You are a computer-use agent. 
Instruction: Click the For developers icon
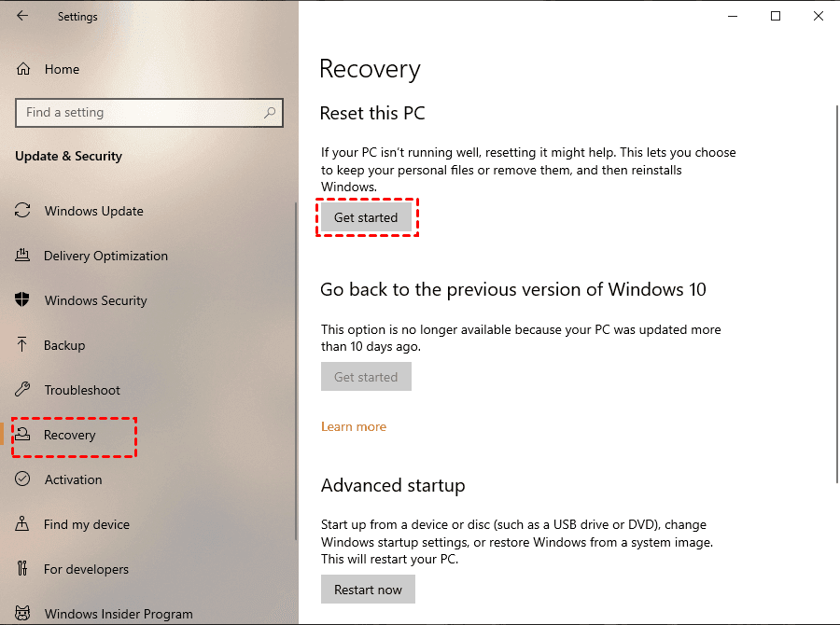(23, 569)
